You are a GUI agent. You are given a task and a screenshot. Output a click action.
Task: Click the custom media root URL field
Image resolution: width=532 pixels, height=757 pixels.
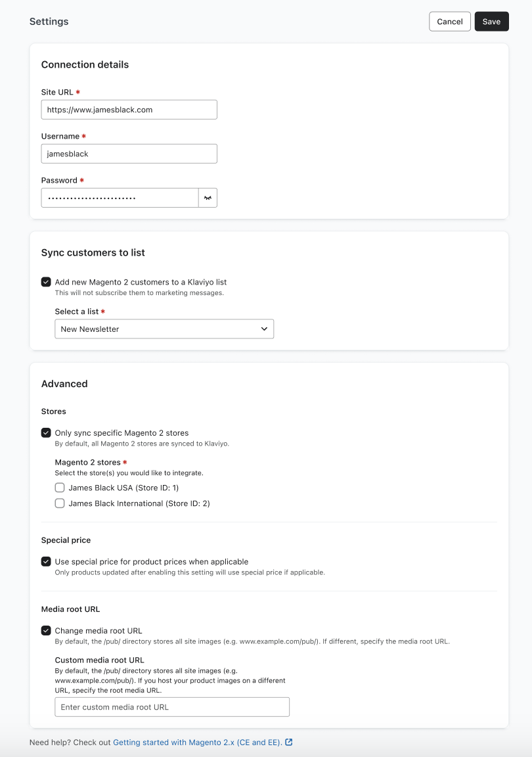172,707
